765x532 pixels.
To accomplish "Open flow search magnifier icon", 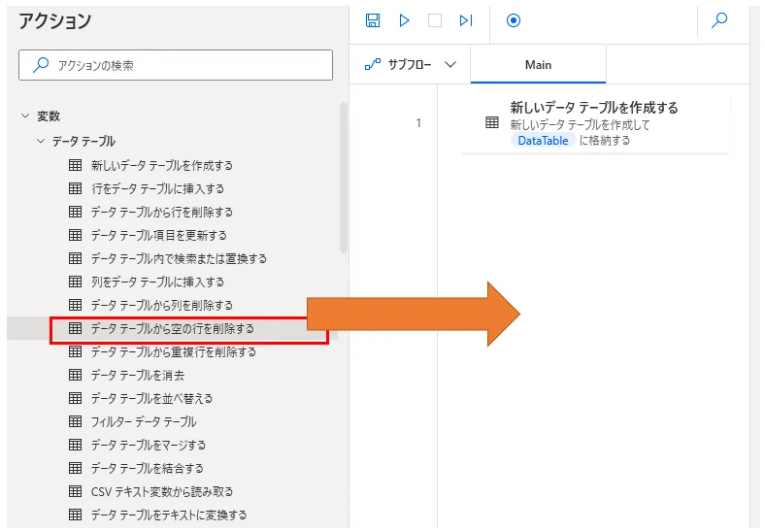I will pos(719,20).
